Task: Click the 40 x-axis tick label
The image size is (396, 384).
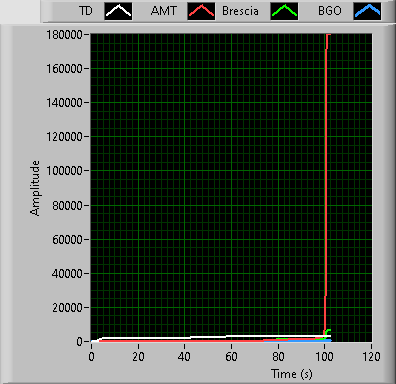Action: pyautogui.click(x=184, y=357)
